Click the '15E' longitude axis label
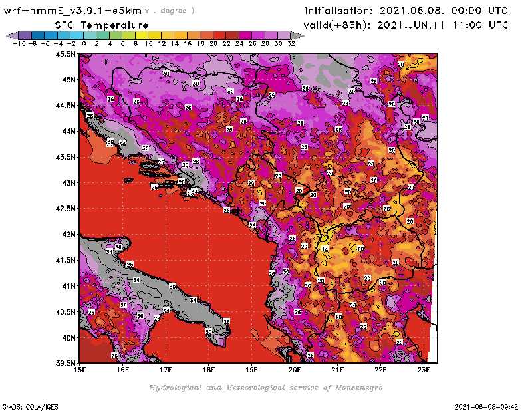Screen dimensions: 532x411 (80, 370)
